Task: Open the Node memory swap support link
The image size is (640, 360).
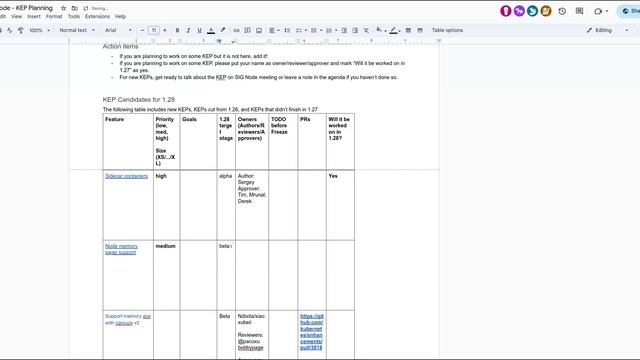Action: 121,249
